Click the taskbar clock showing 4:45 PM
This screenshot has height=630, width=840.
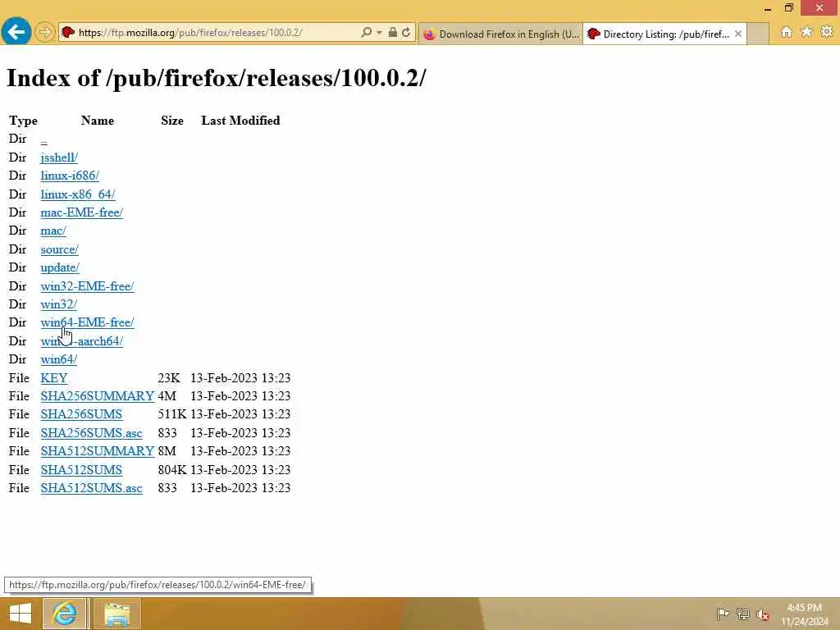(x=804, y=614)
